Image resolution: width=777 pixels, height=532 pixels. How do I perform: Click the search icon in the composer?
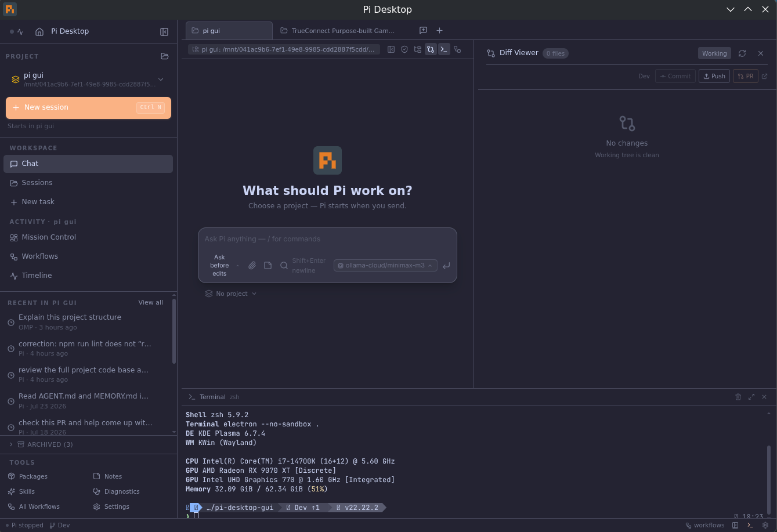coord(284,266)
